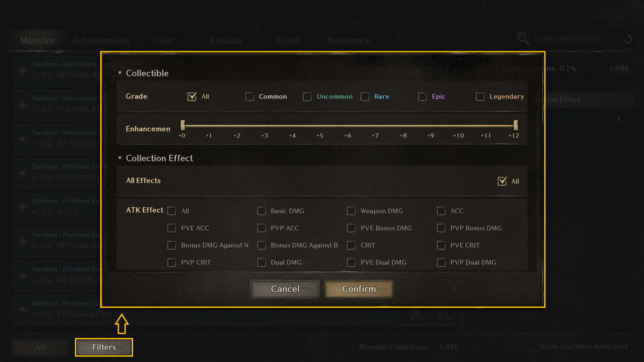The height and width of the screenshot is (362, 644).
Task: Click the search magnifier icon
Action: 523,39
